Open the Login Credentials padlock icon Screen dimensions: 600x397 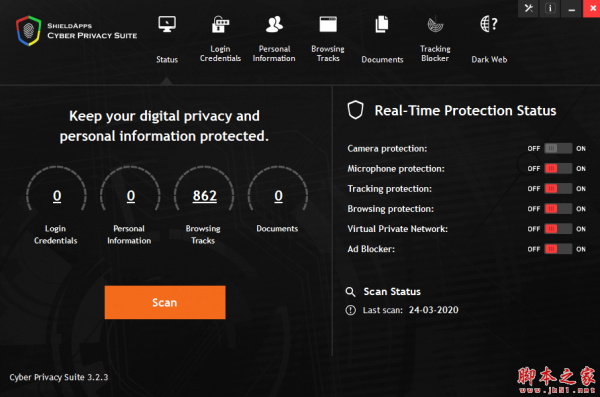click(x=220, y=24)
